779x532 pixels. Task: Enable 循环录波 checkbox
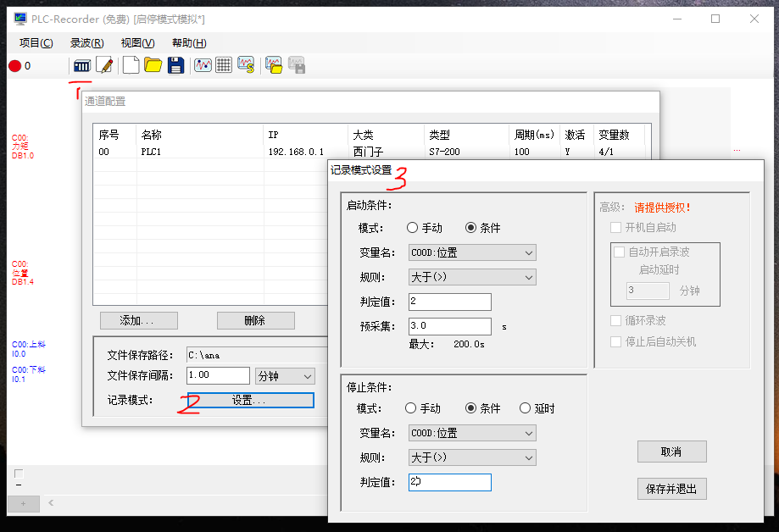(x=615, y=320)
